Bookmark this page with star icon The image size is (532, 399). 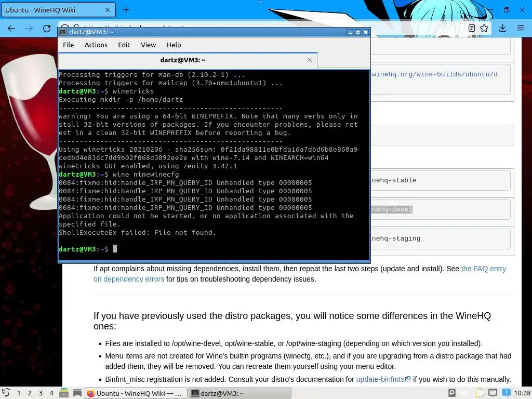coord(484,28)
